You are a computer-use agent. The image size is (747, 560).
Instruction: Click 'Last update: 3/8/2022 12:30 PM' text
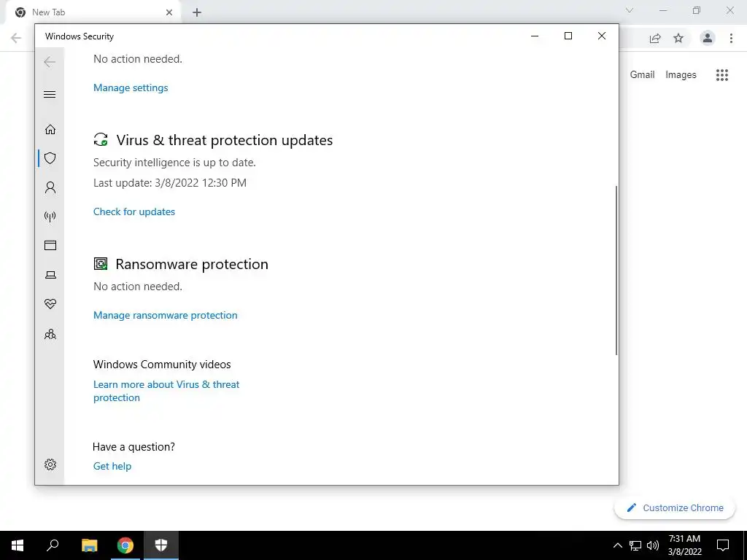click(169, 183)
